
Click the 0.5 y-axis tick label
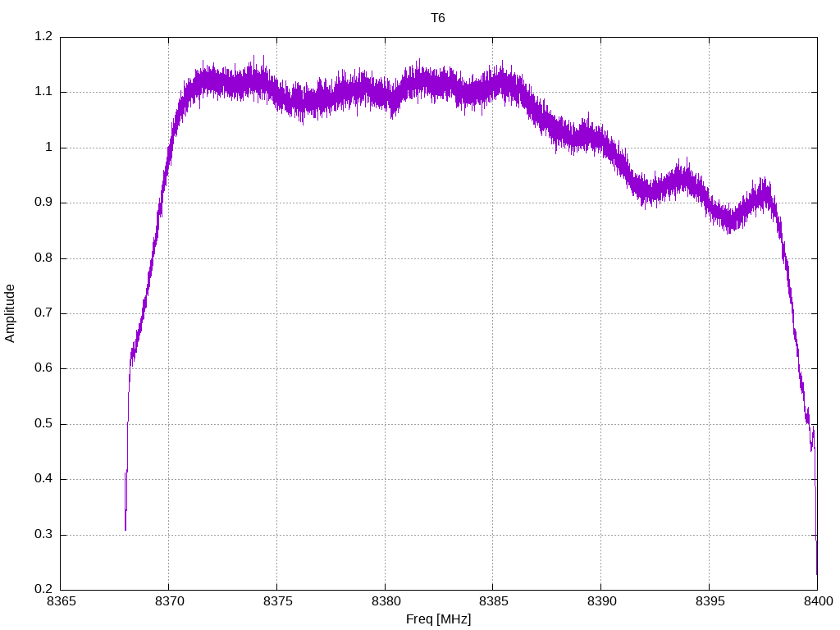[43, 424]
